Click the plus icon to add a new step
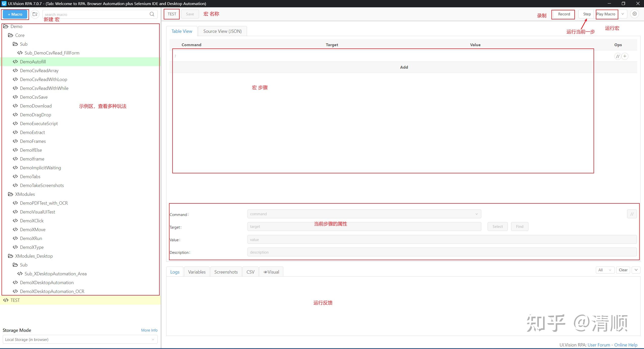The height and width of the screenshot is (349, 644). coord(625,56)
